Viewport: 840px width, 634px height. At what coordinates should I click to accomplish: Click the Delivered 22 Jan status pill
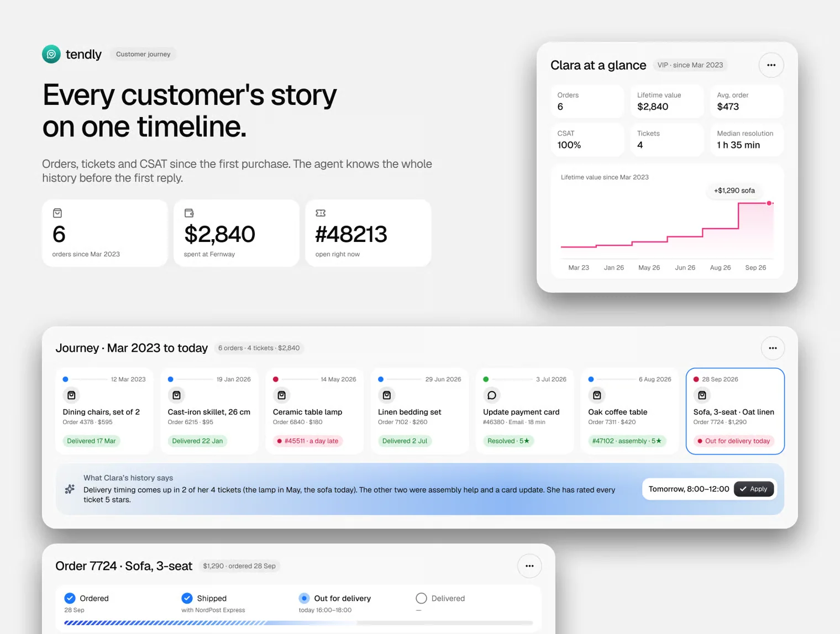197,441
